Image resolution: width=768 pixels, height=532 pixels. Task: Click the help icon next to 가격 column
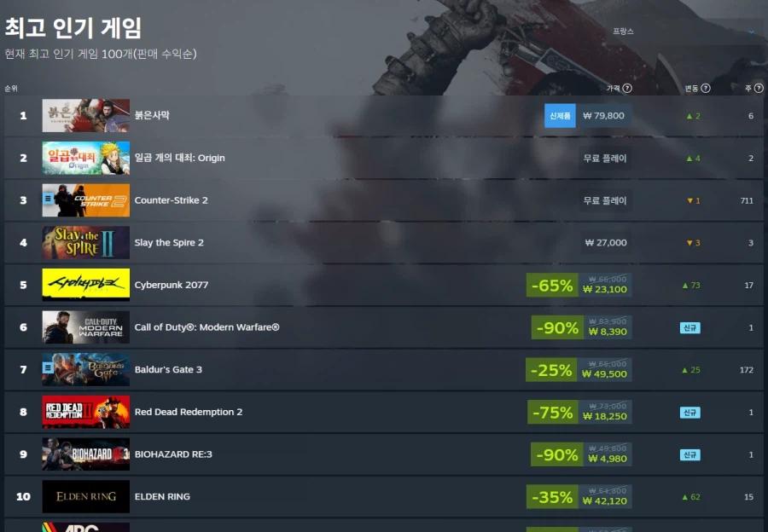(627, 88)
